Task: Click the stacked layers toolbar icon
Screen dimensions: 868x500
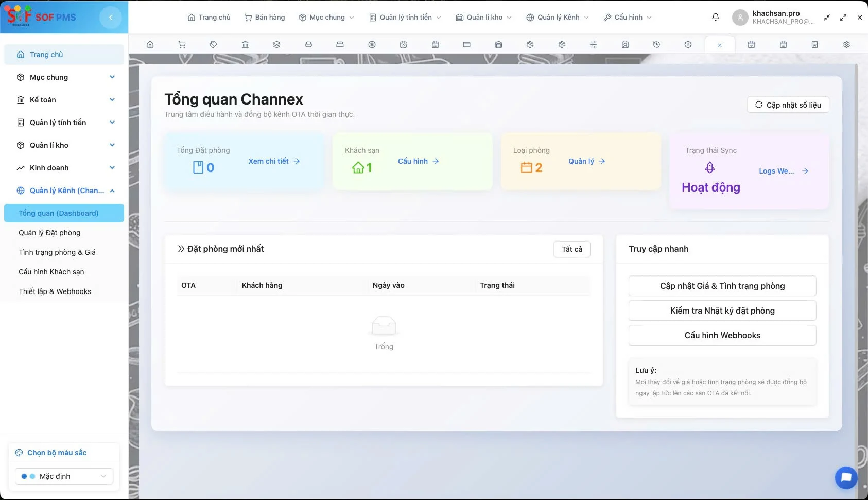Action: (x=276, y=45)
